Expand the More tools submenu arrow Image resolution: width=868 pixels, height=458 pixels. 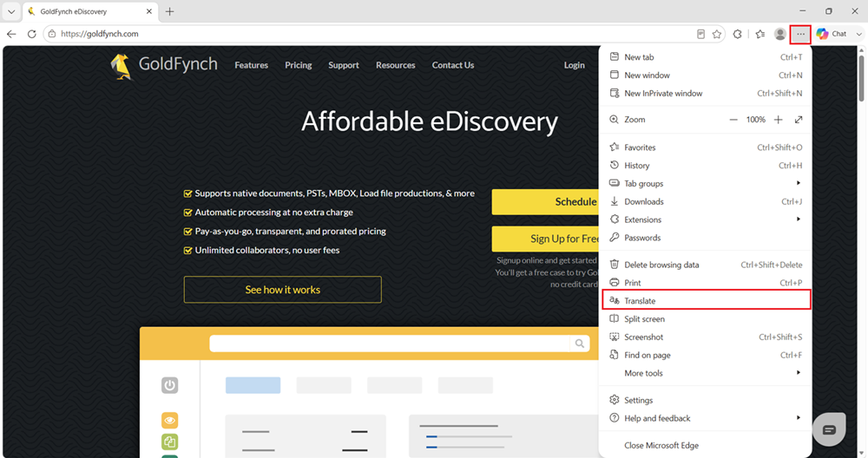(x=799, y=373)
